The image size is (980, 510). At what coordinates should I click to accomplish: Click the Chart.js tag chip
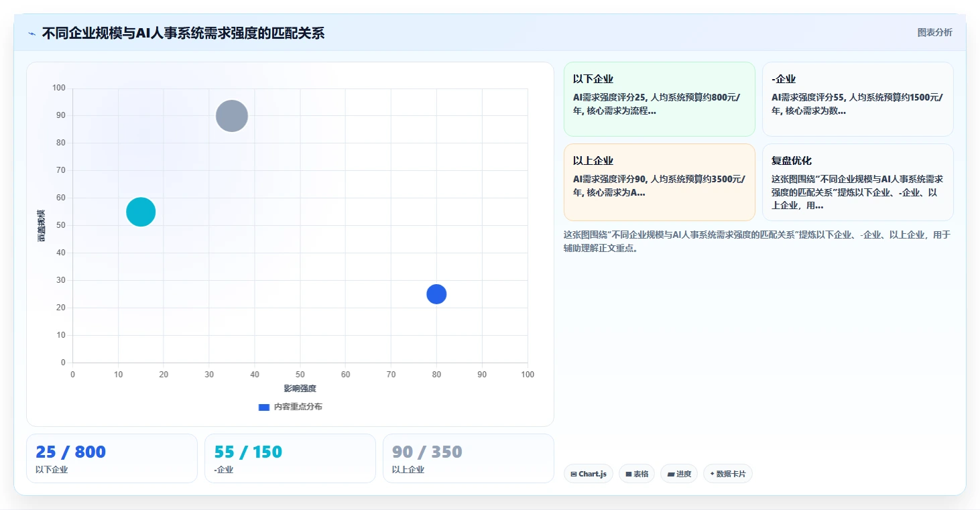coord(589,474)
